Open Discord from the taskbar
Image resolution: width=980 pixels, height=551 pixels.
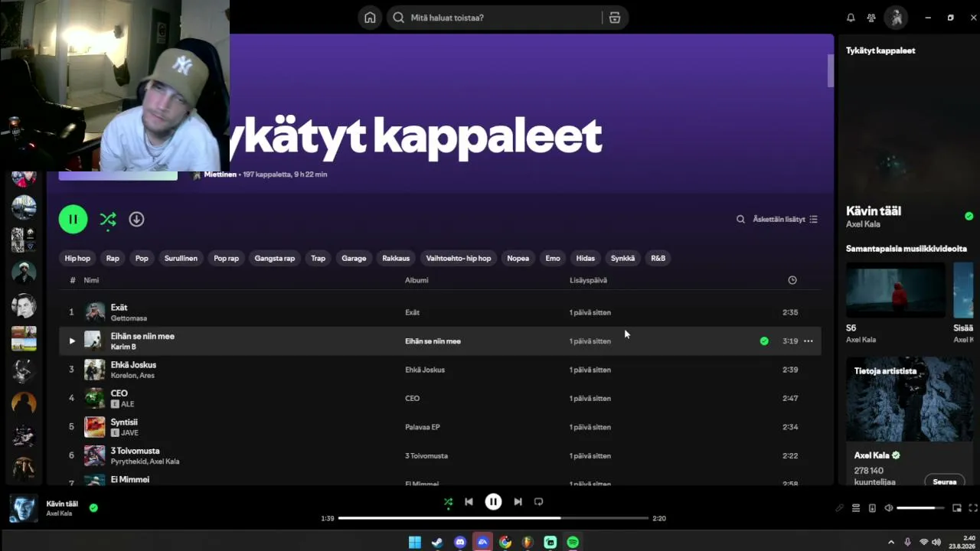click(460, 543)
